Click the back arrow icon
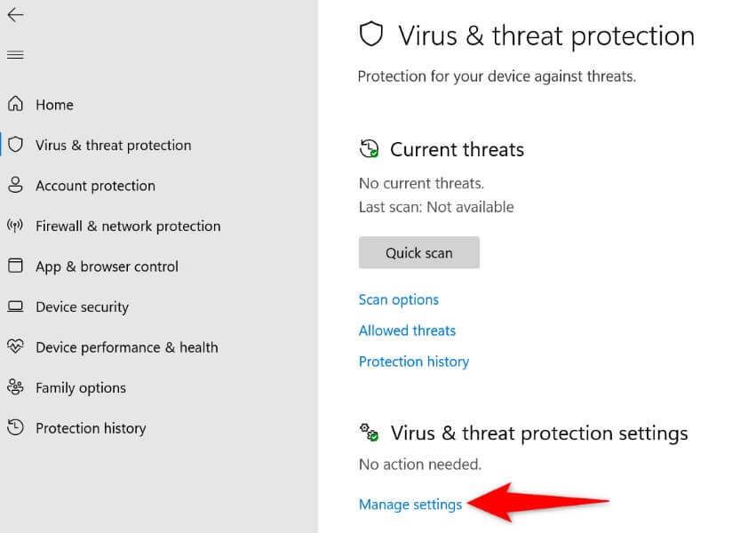This screenshot has width=756, height=533. (15, 15)
